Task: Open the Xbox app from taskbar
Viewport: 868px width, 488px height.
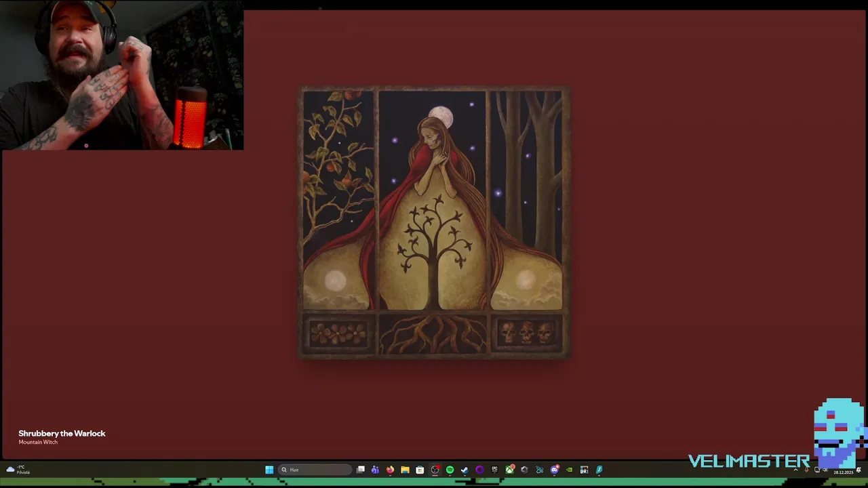Action: coord(509,470)
